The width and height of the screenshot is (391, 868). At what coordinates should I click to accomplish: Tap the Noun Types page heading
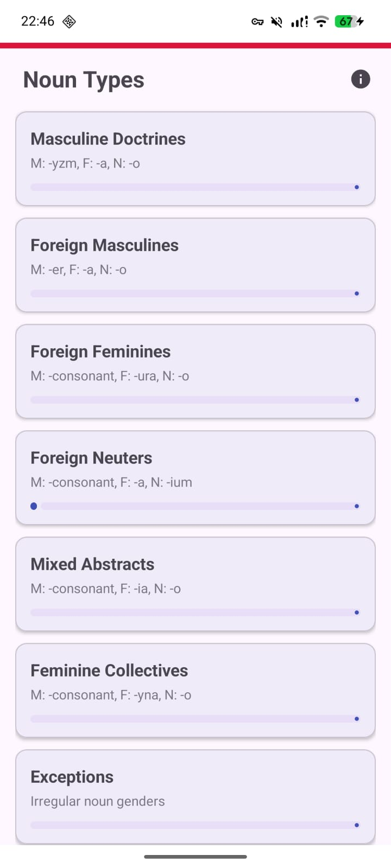pos(84,80)
